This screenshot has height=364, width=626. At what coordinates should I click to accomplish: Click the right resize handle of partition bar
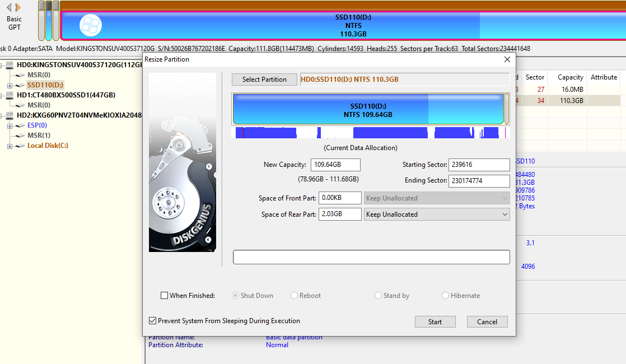coord(507,109)
